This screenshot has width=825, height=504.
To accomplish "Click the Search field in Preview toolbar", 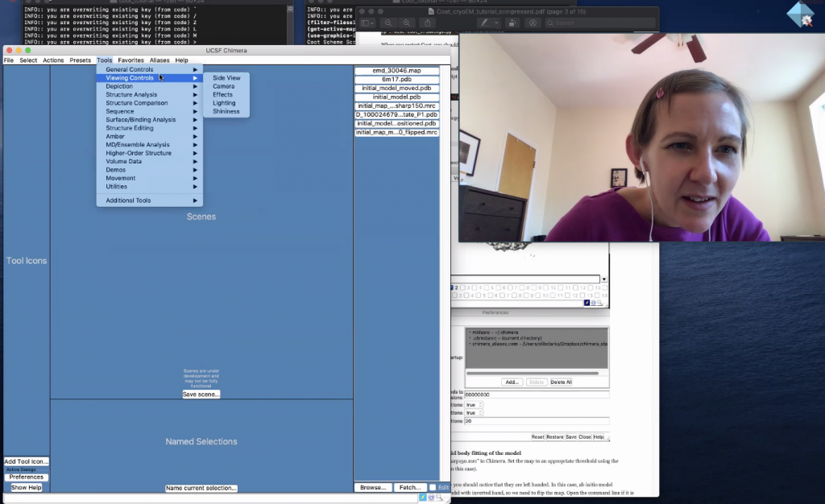I will coord(600,23).
